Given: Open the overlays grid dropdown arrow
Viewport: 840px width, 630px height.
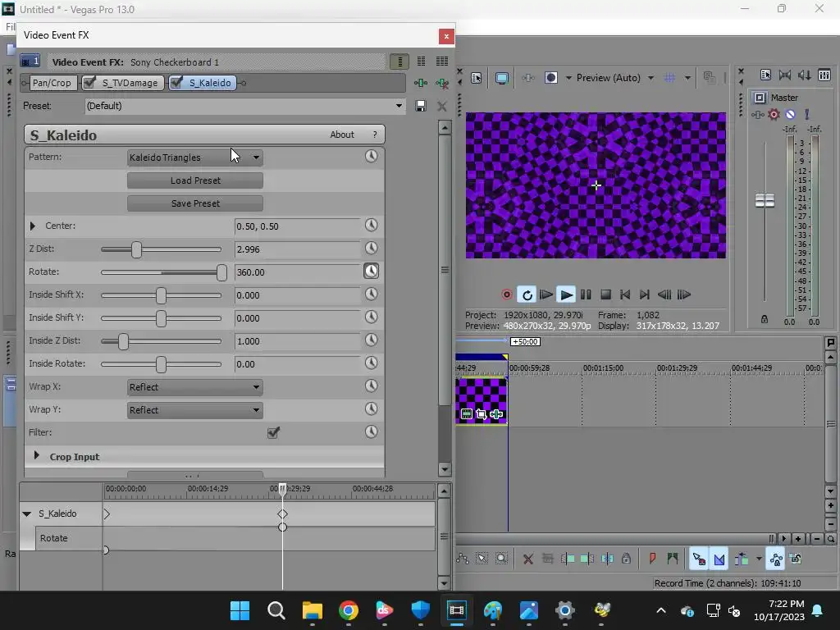Looking at the screenshot, I should click(x=687, y=78).
